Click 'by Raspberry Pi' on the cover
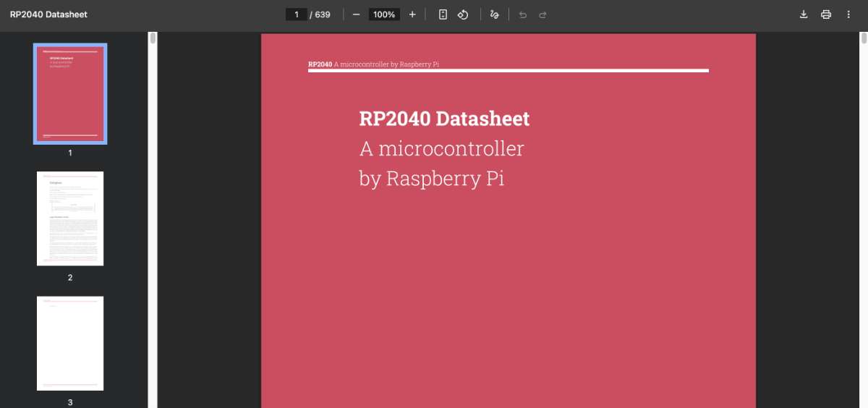The height and width of the screenshot is (408, 868). click(x=432, y=178)
